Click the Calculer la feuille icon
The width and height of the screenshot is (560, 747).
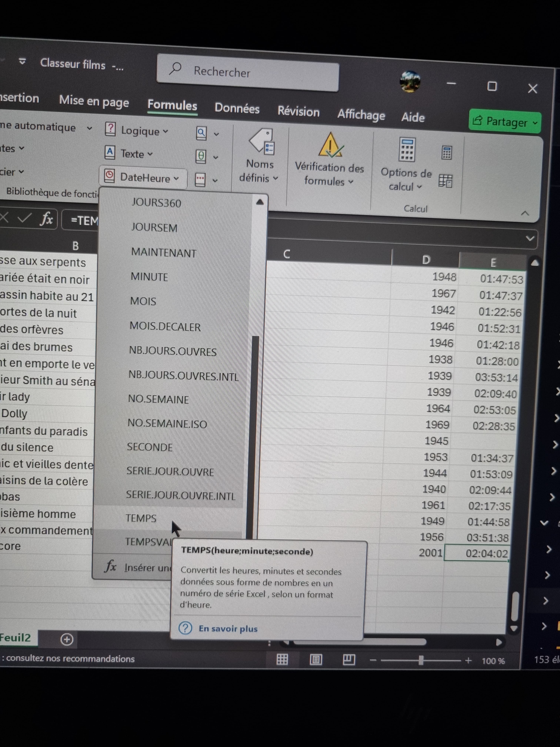pos(445,181)
